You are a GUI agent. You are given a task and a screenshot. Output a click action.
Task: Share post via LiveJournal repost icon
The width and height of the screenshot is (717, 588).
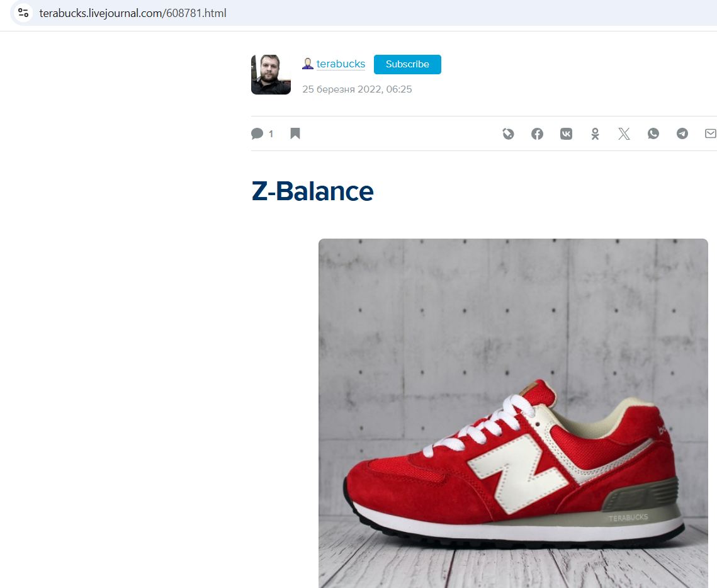(x=508, y=133)
